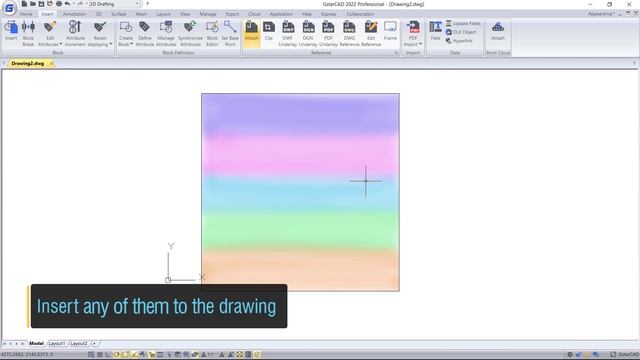Click the Open folder quick access icon
This screenshot has width=640, height=360.
pyautogui.click(x=33, y=4)
